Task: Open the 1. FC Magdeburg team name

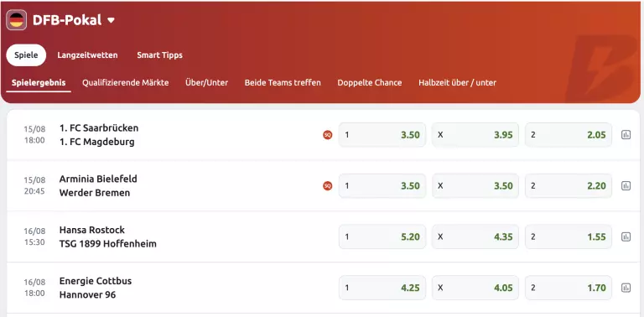Action: tap(97, 142)
